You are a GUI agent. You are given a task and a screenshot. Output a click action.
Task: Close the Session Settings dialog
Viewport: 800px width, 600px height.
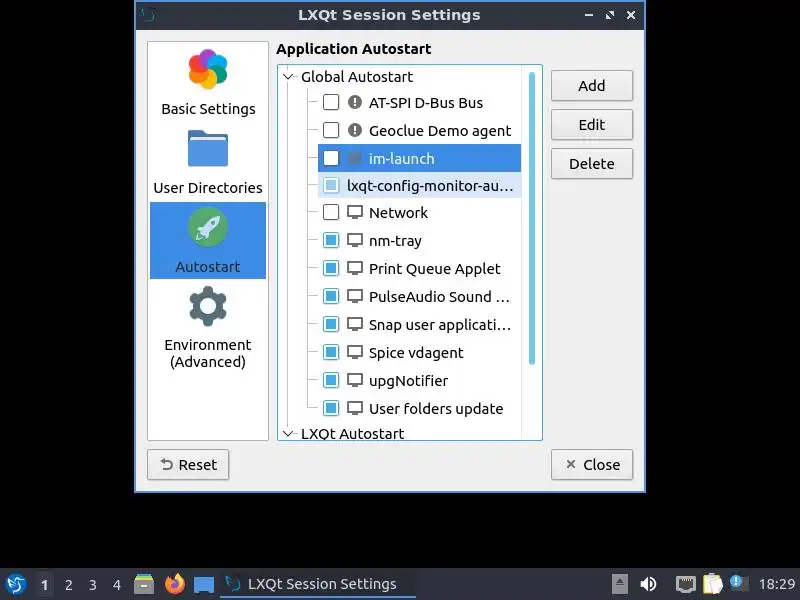(592, 464)
